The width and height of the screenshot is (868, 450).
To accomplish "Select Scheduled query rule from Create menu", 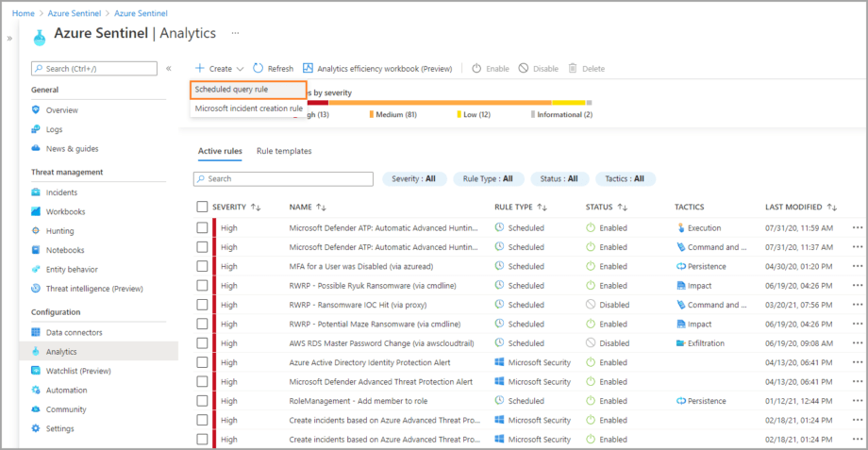I will point(248,89).
